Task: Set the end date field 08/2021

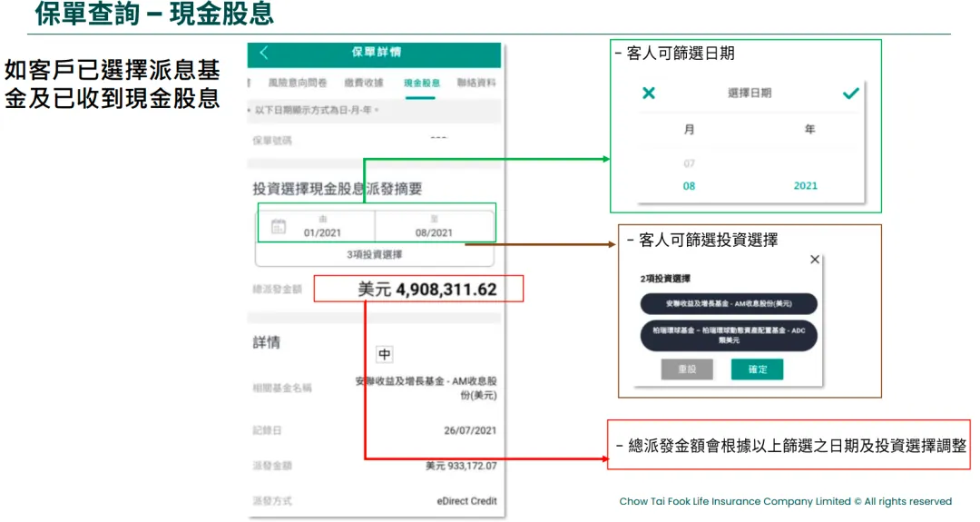Action: click(x=434, y=226)
